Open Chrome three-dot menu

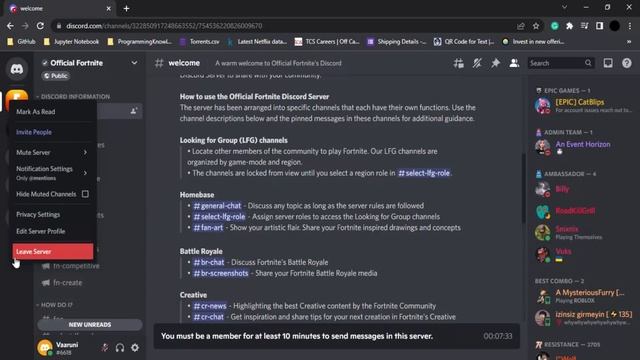[x=630, y=26]
